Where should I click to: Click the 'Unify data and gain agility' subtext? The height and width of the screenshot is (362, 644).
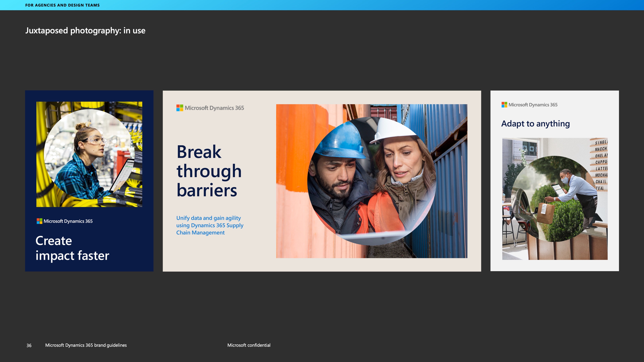tap(210, 225)
